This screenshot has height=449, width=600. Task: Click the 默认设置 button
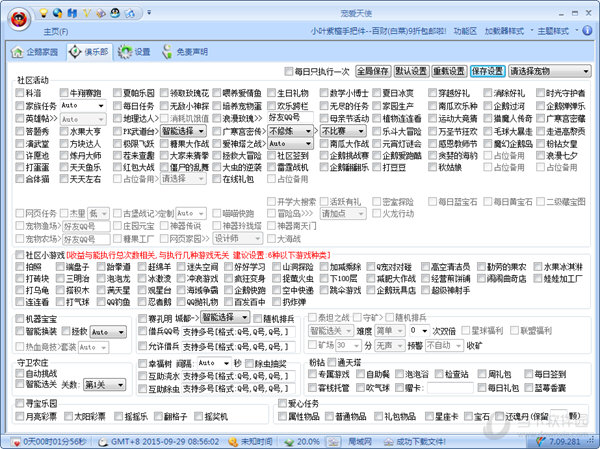(411, 71)
